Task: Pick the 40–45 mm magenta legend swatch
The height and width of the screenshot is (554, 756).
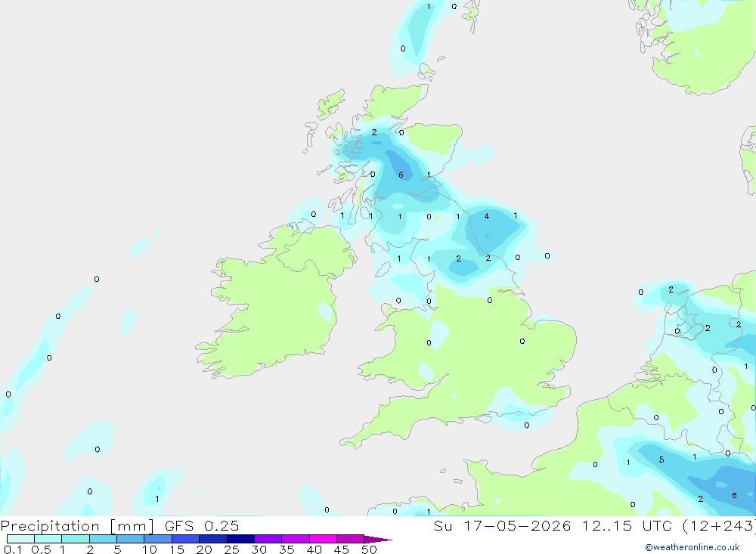Action: point(323,539)
